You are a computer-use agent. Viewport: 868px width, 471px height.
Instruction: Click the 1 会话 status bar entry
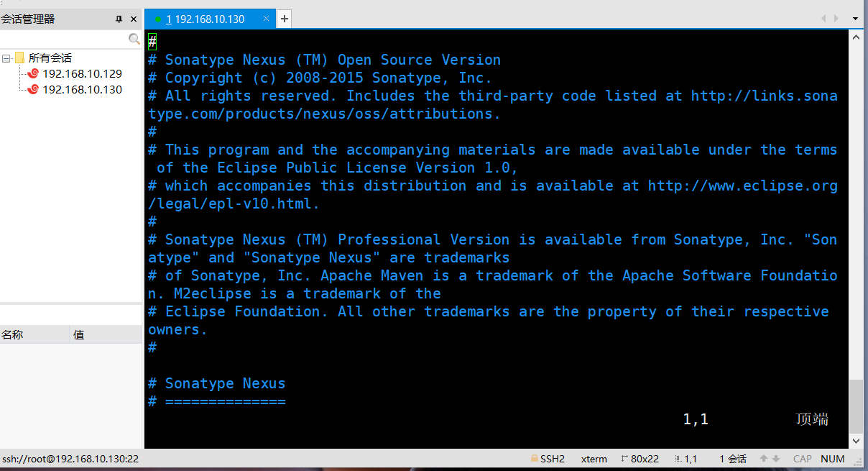733,459
